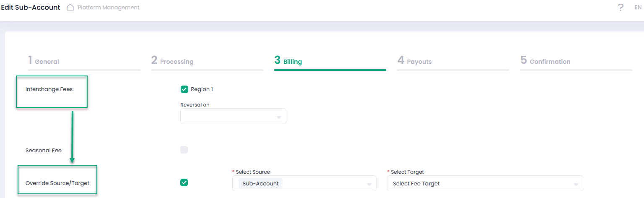This screenshot has width=644, height=198.
Task: Follow the Platform Management breadcrumb link
Action: pyautogui.click(x=108, y=8)
